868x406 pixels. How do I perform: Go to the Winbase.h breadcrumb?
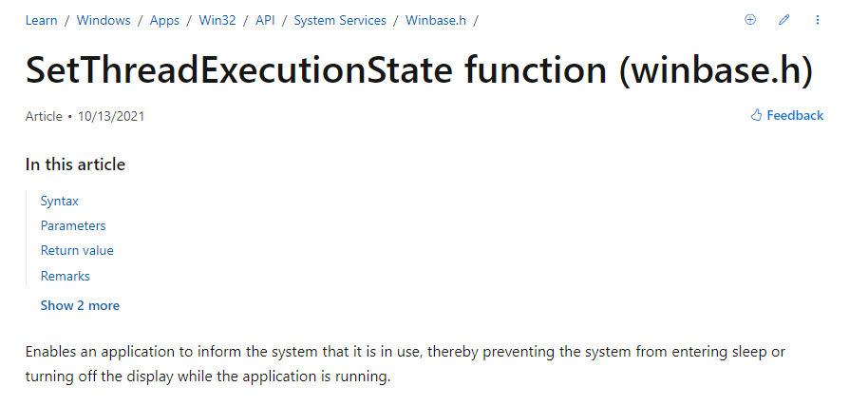click(x=436, y=20)
